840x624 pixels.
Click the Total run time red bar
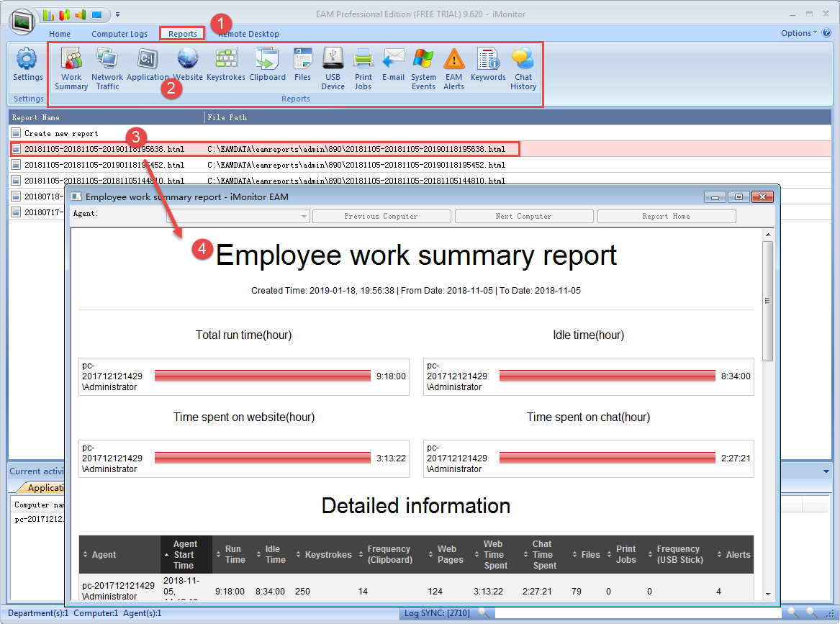pos(263,376)
